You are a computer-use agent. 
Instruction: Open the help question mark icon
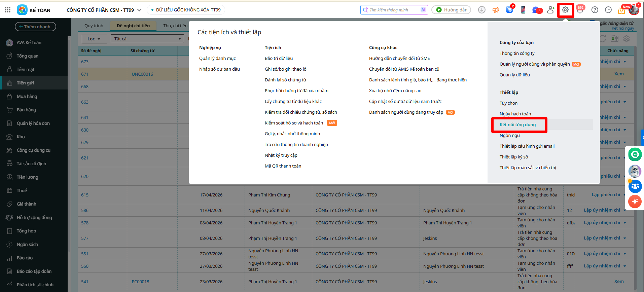pyautogui.click(x=595, y=10)
